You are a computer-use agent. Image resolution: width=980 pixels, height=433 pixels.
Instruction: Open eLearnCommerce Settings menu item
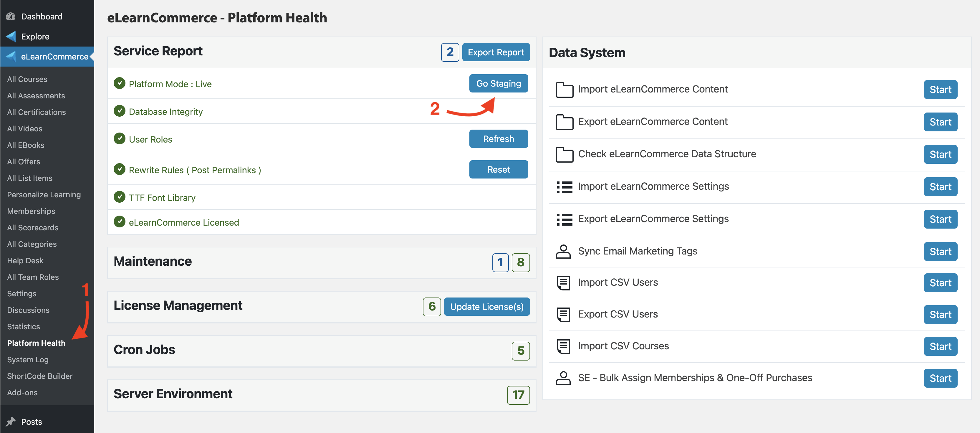coord(22,293)
